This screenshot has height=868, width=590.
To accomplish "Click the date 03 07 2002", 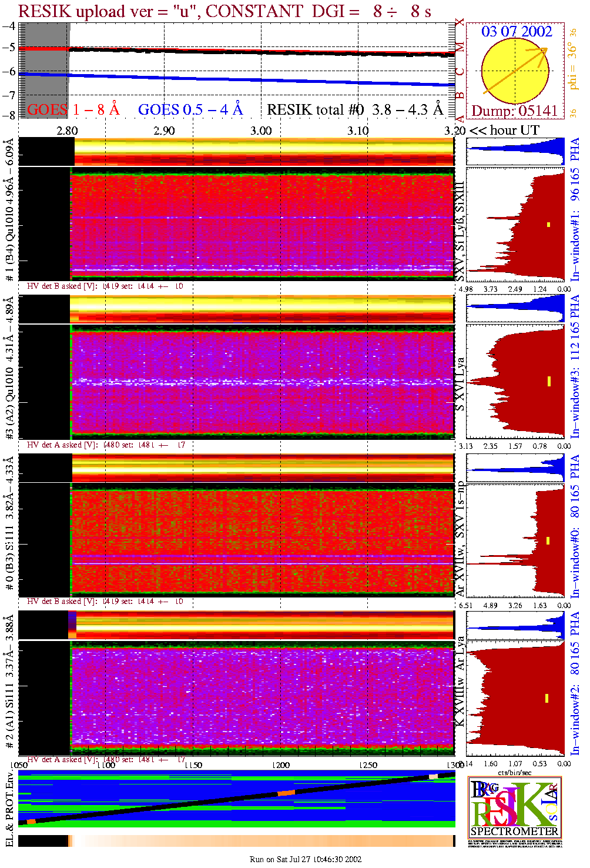I will tap(516, 32).
